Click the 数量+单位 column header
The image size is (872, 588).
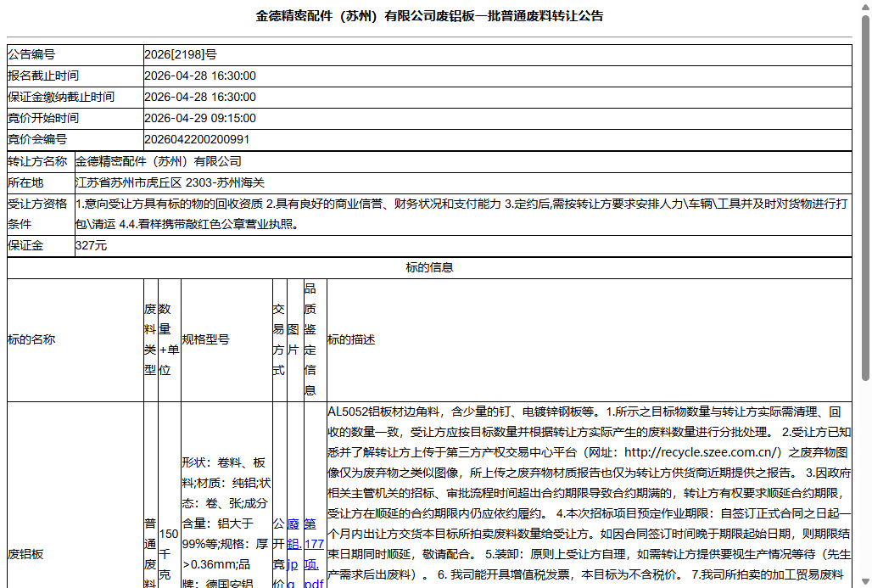click(169, 340)
